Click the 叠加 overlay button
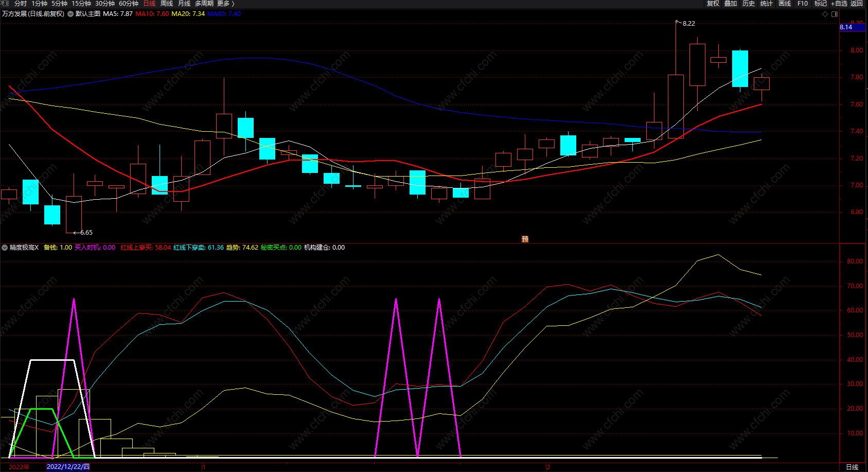 pyautogui.click(x=731, y=4)
